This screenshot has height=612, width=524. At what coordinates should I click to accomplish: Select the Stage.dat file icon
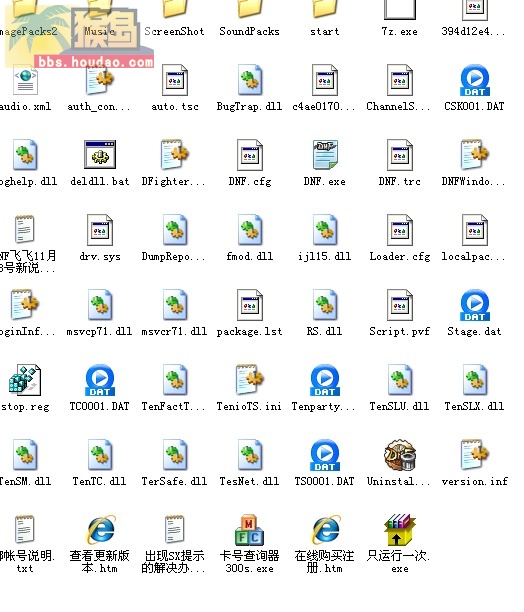click(x=475, y=305)
